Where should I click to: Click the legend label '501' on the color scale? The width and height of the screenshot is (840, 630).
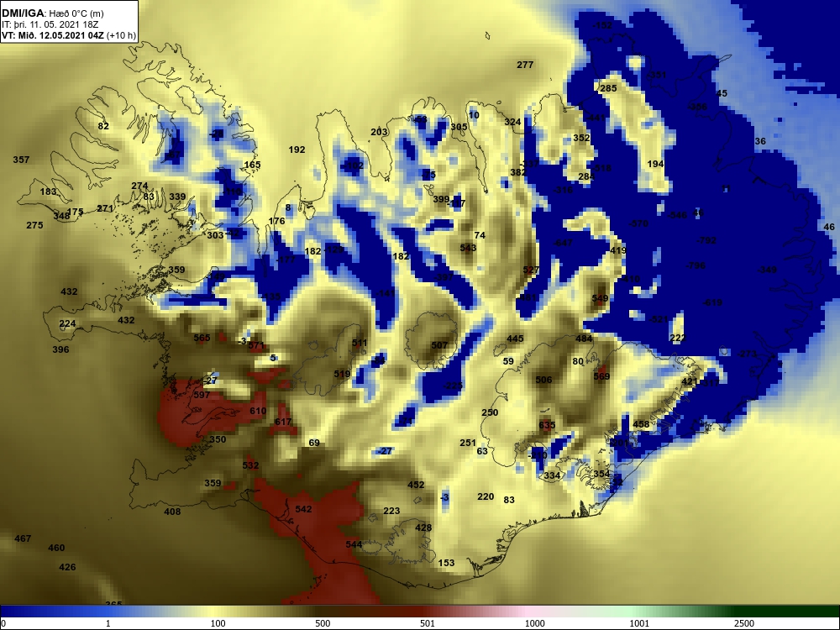(428, 623)
